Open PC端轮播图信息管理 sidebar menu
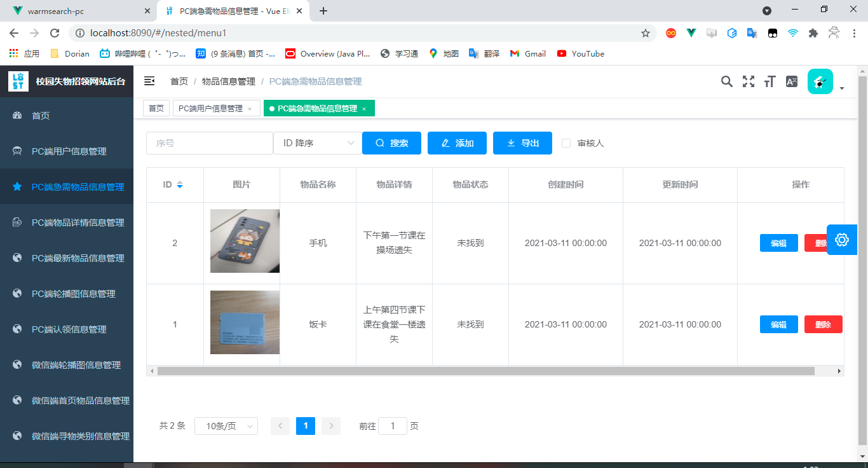Screen dimensions: 868x468 [67, 294]
